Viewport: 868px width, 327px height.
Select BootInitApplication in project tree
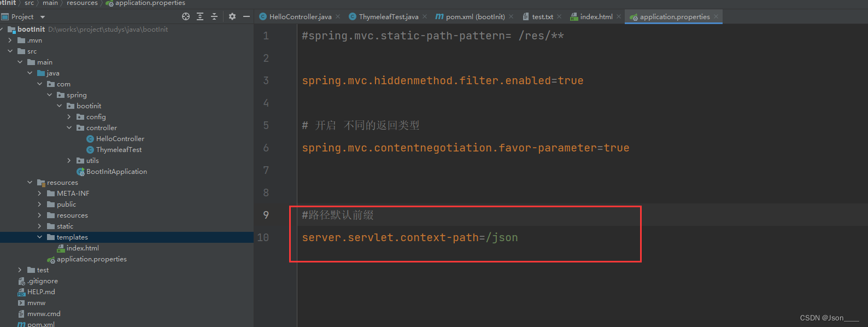tap(116, 172)
